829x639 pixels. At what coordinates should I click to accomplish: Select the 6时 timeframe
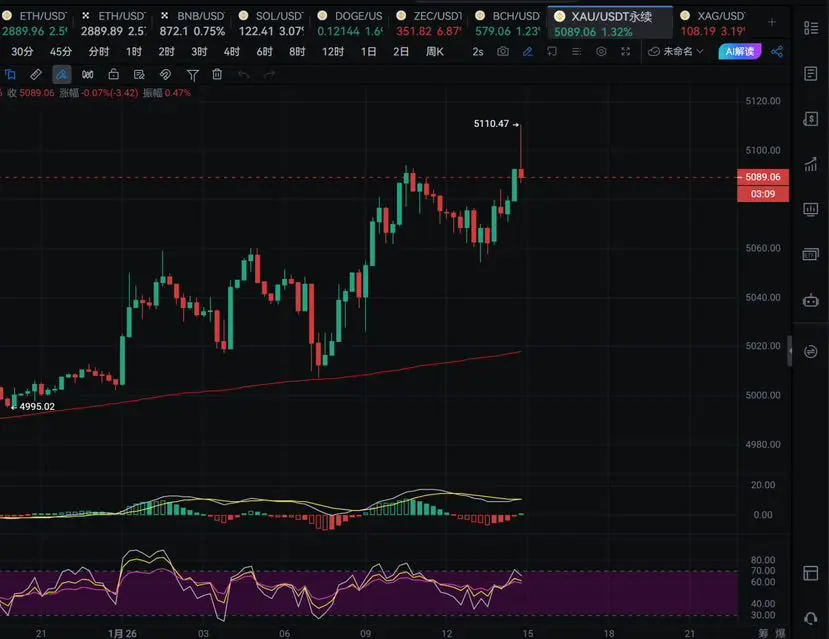click(264, 51)
